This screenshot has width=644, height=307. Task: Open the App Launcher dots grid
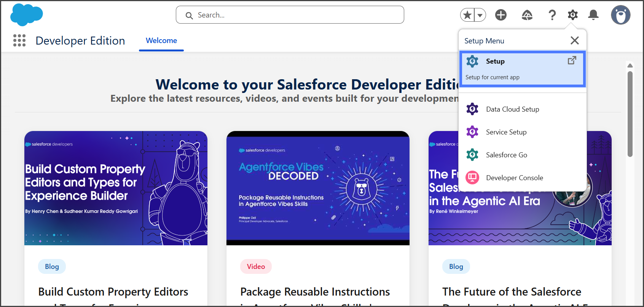point(19,40)
